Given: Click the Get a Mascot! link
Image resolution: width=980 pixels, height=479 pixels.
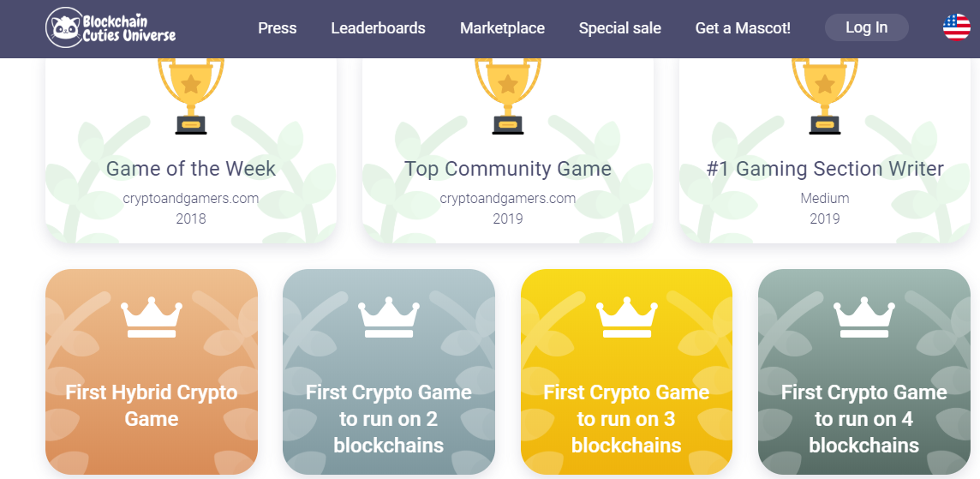Looking at the screenshot, I should [x=743, y=28].
